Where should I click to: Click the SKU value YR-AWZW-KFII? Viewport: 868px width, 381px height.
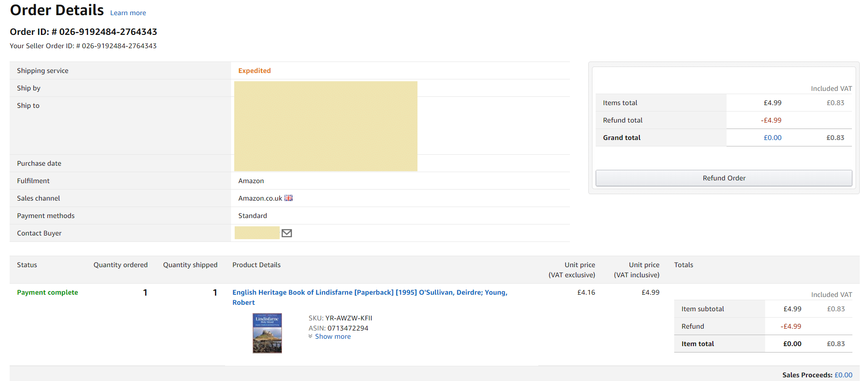(x=349, y=318)
